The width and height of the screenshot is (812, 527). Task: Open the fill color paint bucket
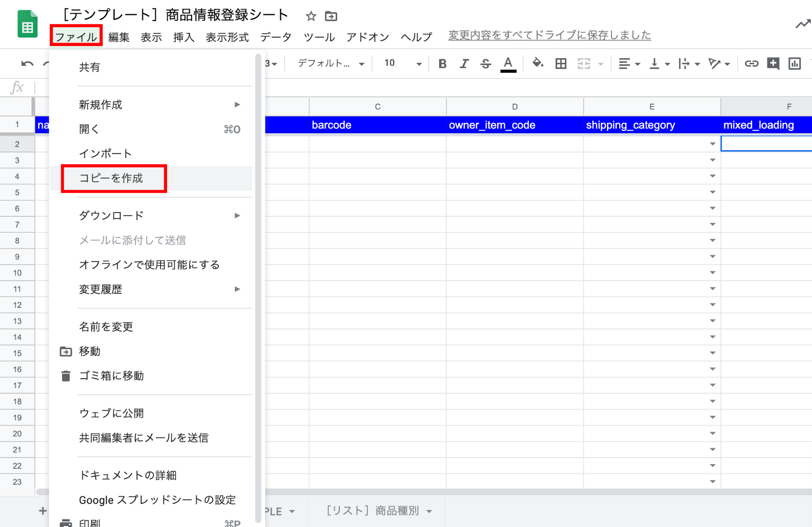click(537, 63)
